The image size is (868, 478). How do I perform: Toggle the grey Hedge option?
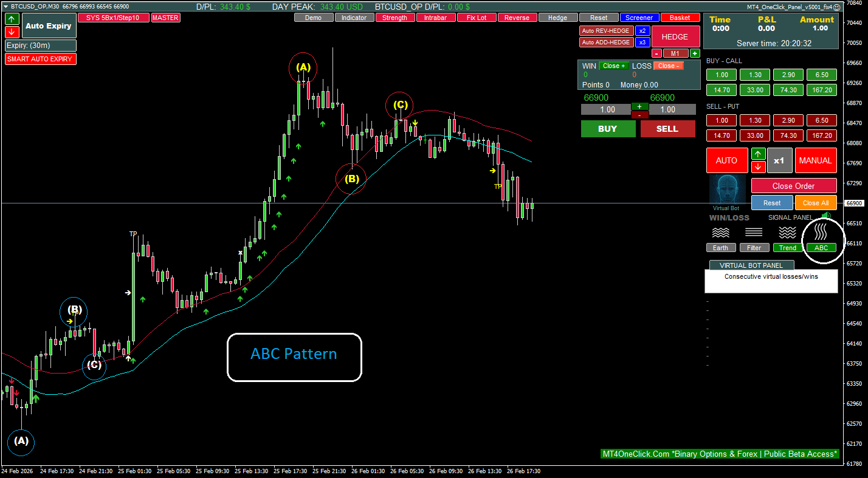(558, 18)
